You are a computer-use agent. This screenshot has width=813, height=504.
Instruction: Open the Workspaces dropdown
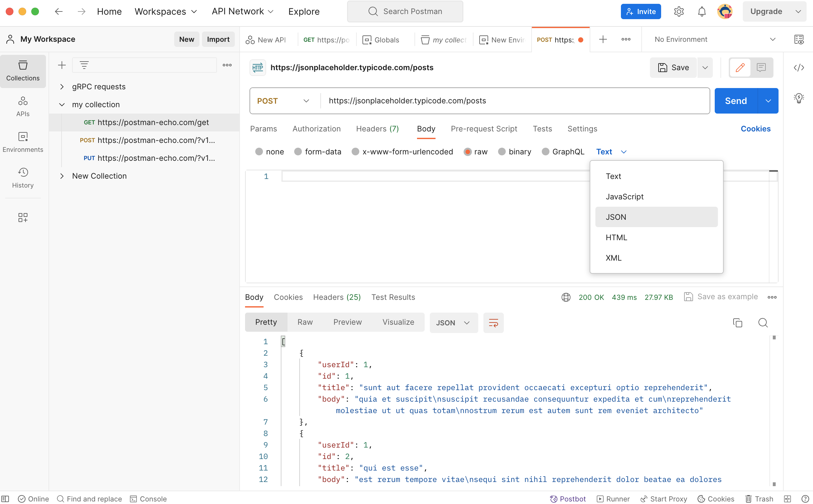tap(166, 11)
